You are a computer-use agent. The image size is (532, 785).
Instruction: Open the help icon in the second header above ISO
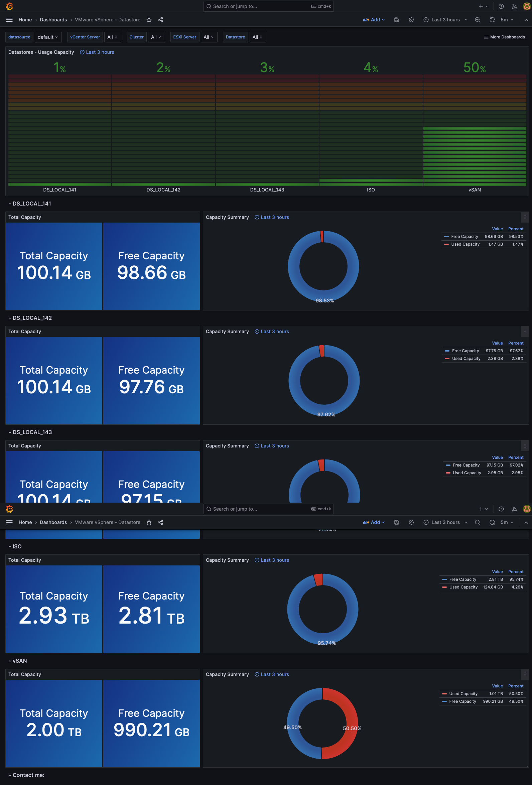pyautogui.click(x=501, y=509)
